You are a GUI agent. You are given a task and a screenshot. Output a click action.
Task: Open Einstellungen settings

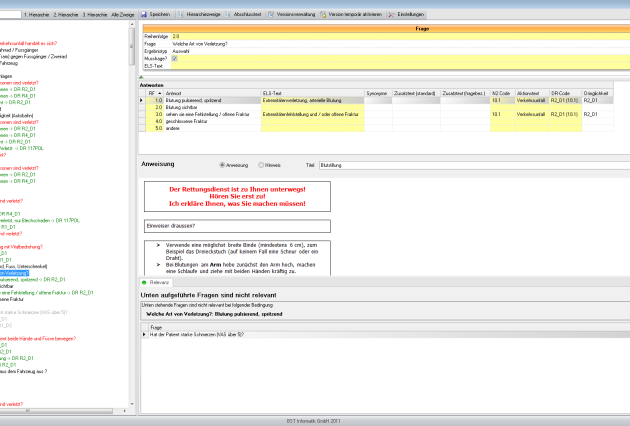pos(406,14)
